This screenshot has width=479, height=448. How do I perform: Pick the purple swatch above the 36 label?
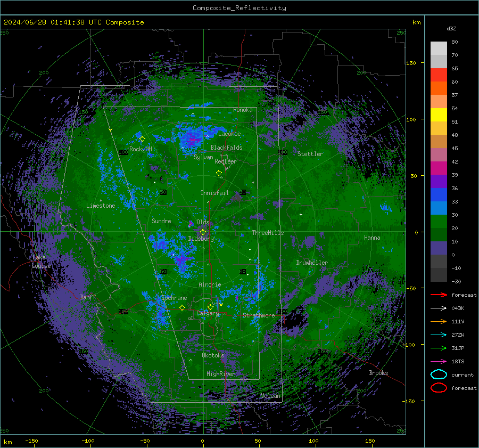tap(439, 181)
